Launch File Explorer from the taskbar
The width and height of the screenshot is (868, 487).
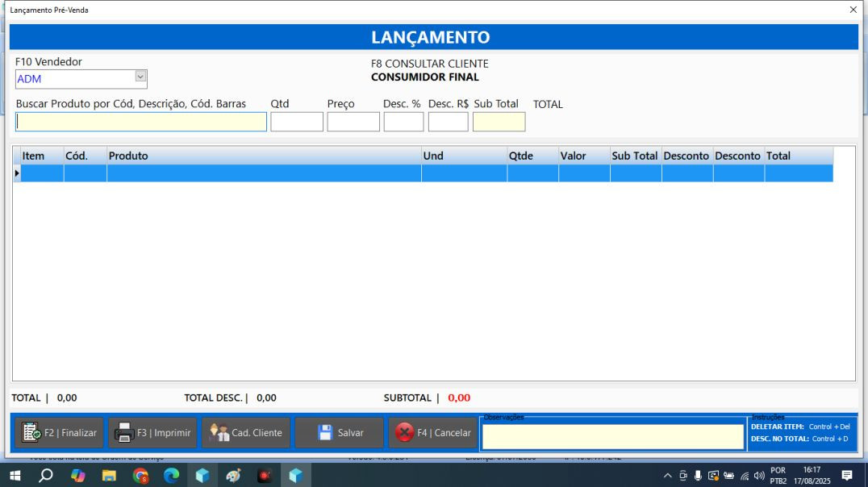coord(109,476)
